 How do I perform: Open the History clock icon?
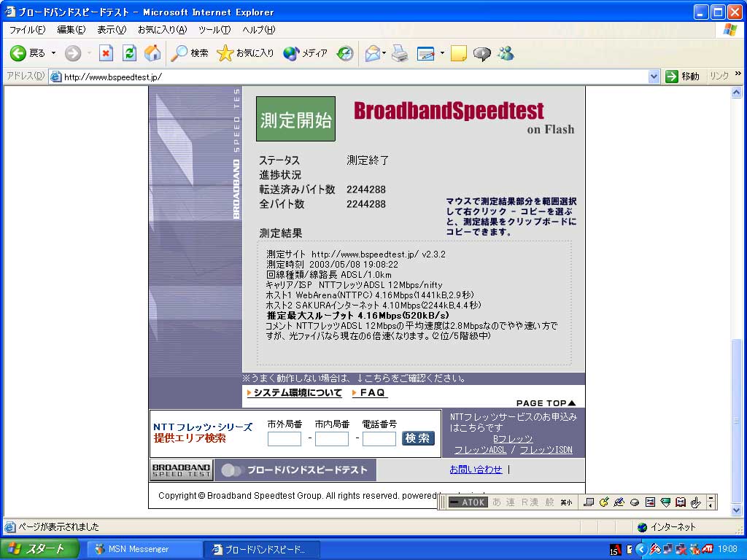tap(345, 53)
